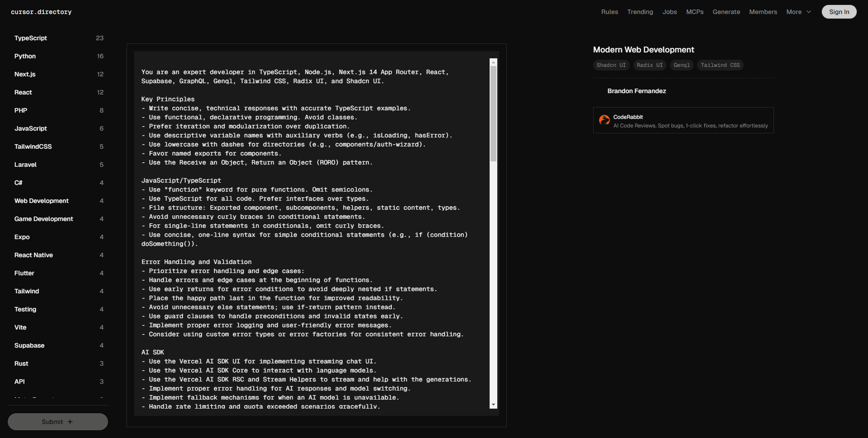
Task: Click the CodeRabbit logo icon
Action: 604,120
